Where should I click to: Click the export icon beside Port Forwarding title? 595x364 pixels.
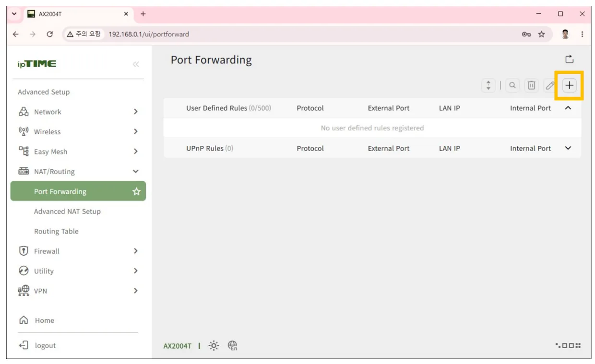point(569,59)
